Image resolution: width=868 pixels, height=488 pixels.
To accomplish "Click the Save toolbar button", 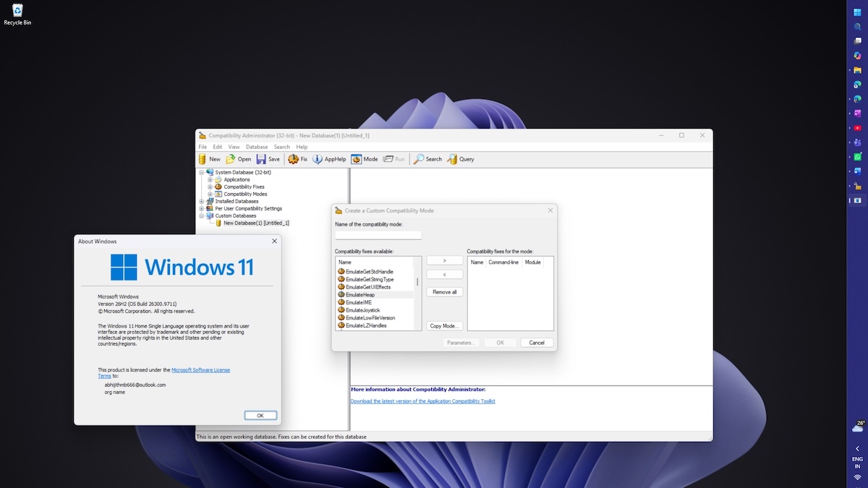I will 268,159.
